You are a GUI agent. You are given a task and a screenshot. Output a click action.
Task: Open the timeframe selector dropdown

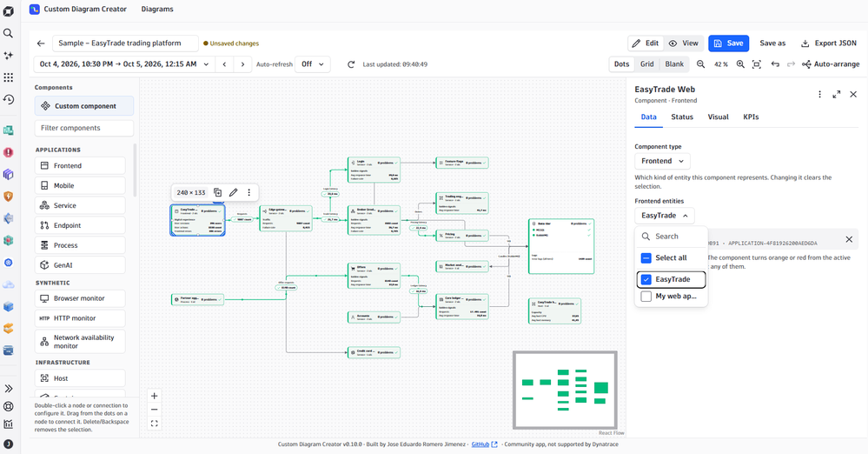click(124, 64)
